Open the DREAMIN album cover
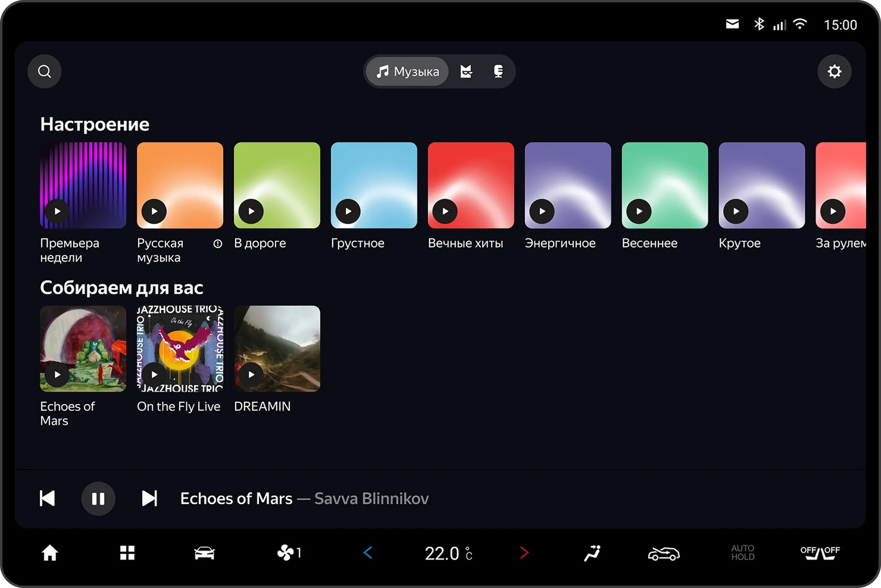The image size is (881, 588). 277,349
